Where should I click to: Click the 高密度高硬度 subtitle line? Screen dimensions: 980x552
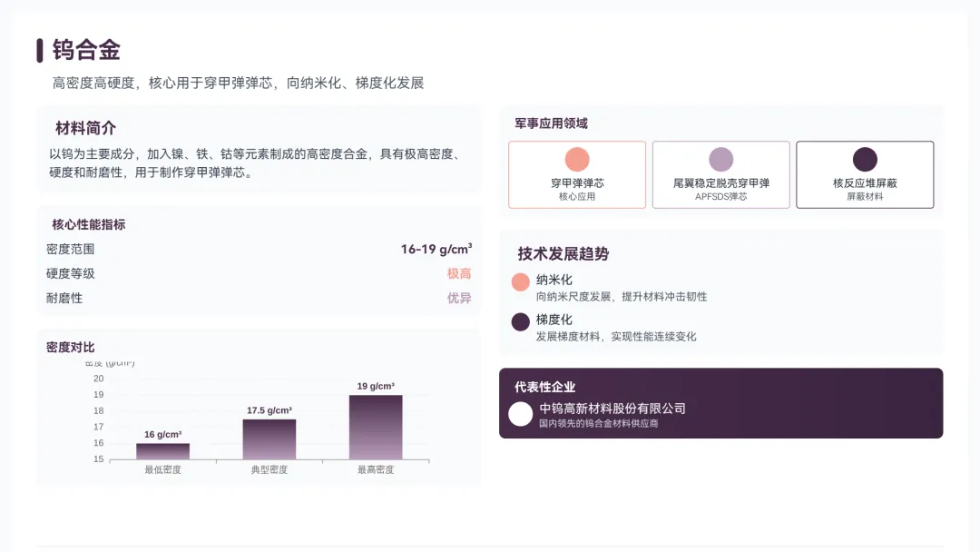point(238,84)
